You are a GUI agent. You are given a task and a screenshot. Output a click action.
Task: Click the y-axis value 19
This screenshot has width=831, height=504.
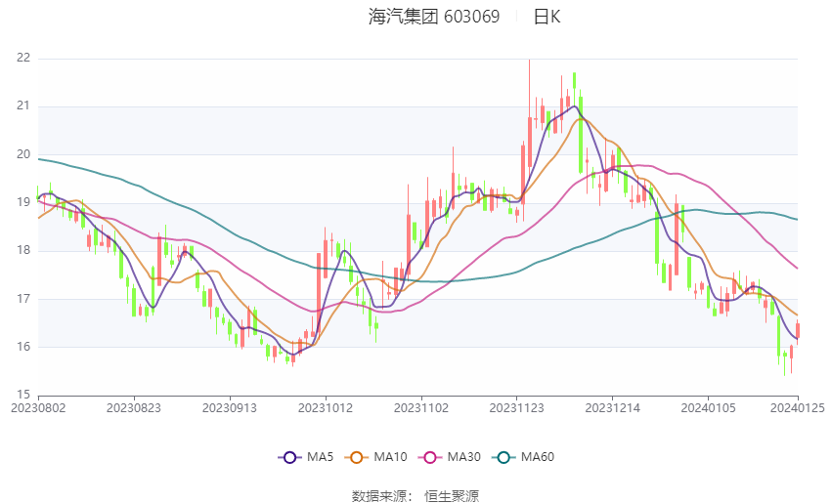[23, 202]
